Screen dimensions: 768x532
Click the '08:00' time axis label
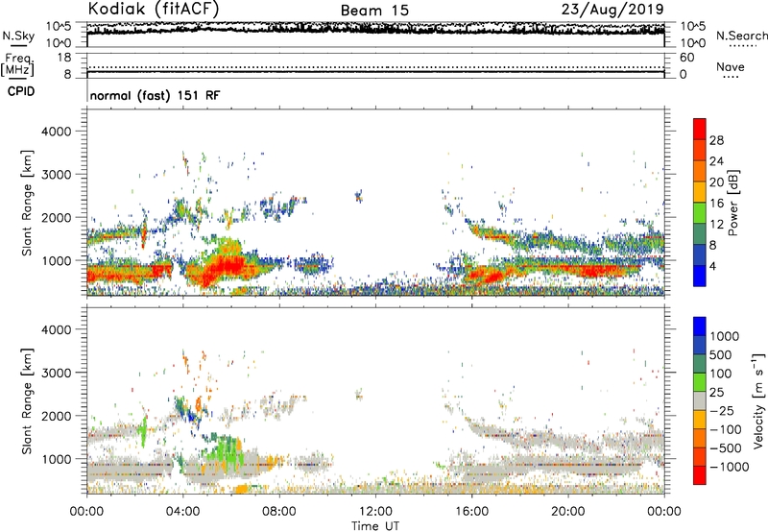coord(279,512)
